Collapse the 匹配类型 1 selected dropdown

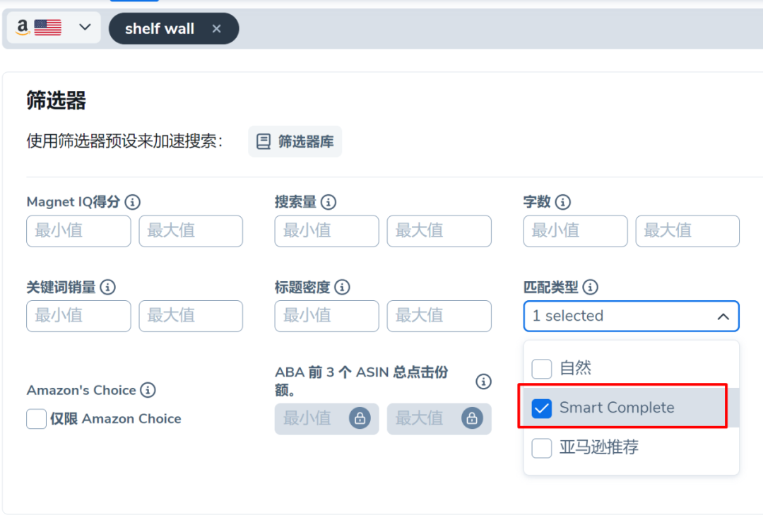point(631,317)
